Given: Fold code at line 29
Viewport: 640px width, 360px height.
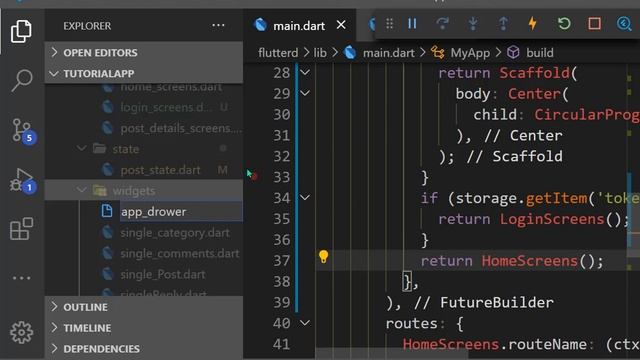Looking at the screenshot, I should (305, 93).
